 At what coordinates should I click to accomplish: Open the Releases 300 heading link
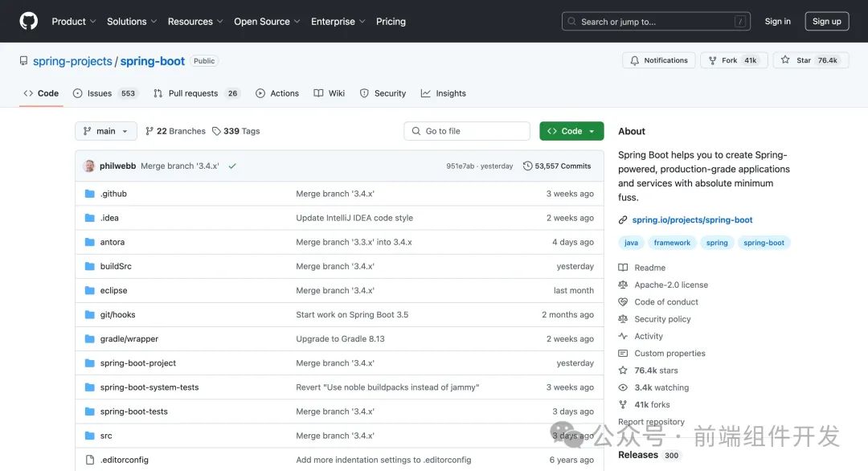point(649,455)
